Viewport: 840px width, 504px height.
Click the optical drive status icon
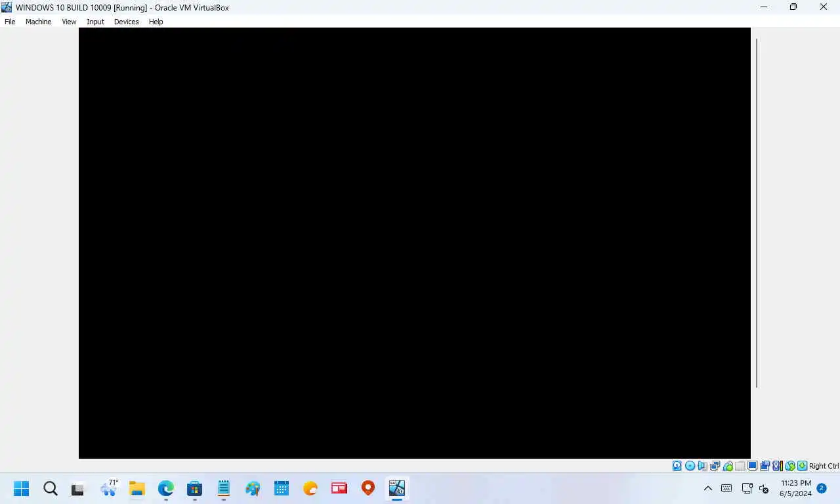(x=690, y=466)
